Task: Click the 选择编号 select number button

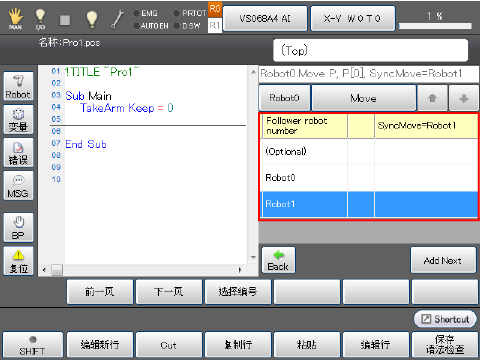Action: point(238,292)
